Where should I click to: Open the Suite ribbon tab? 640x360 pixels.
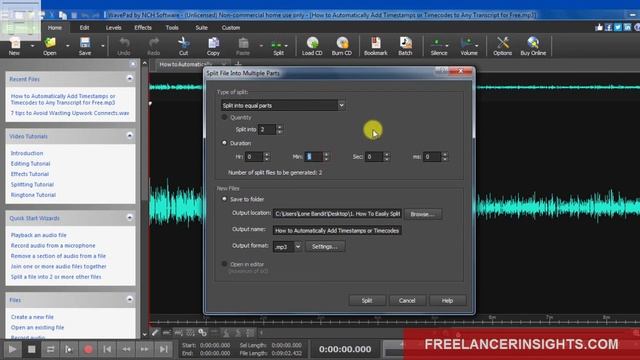pos(202,27)
